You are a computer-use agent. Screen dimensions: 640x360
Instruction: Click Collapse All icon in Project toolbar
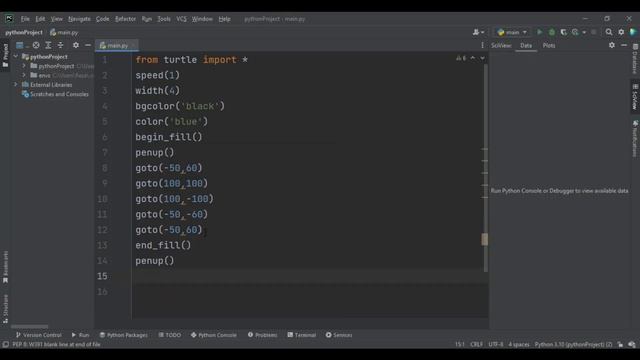pos(60,45)
